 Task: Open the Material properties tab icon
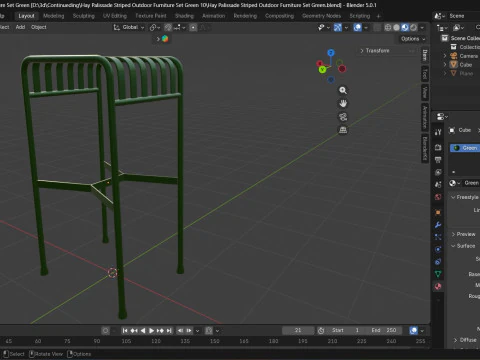coord(438,286)
